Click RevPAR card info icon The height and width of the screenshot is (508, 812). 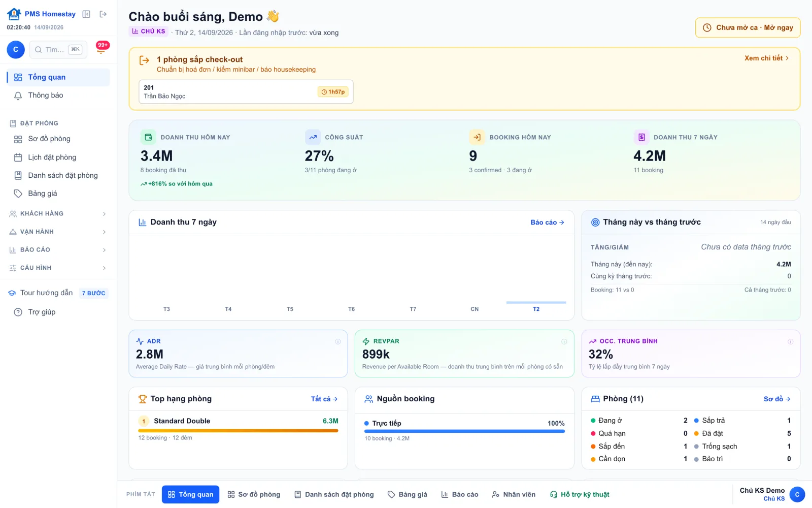point(564,341)
